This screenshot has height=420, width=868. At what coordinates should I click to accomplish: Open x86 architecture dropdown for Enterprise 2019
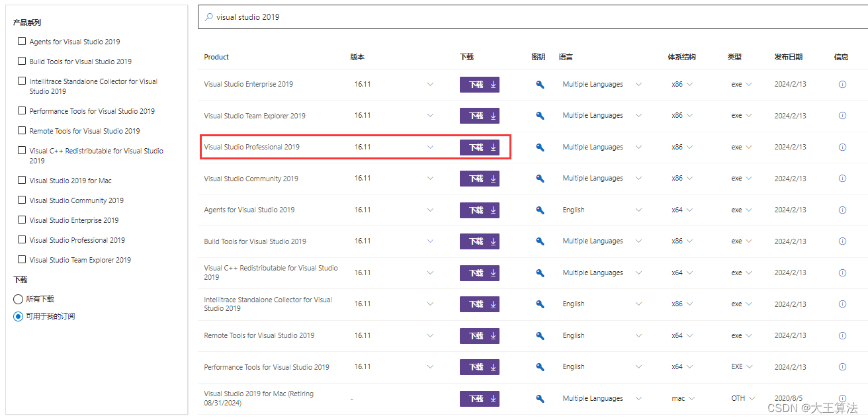pos(689,85)
